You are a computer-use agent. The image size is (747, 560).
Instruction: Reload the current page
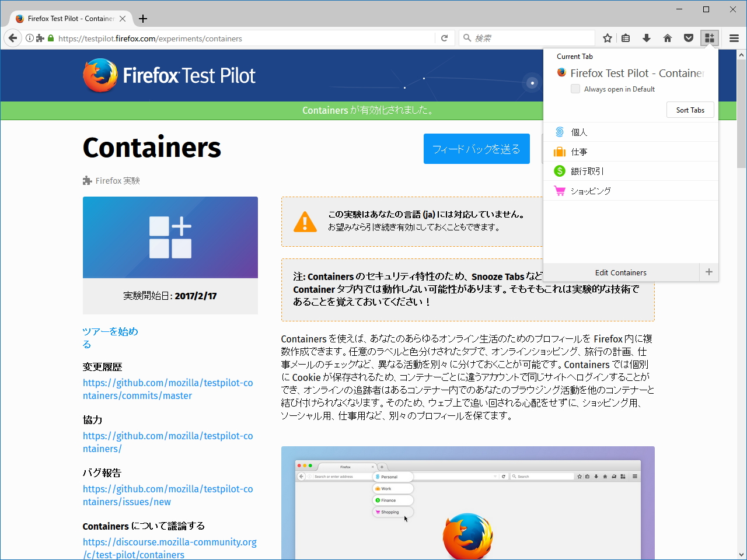pyautogui.click(x=444, y=38)
